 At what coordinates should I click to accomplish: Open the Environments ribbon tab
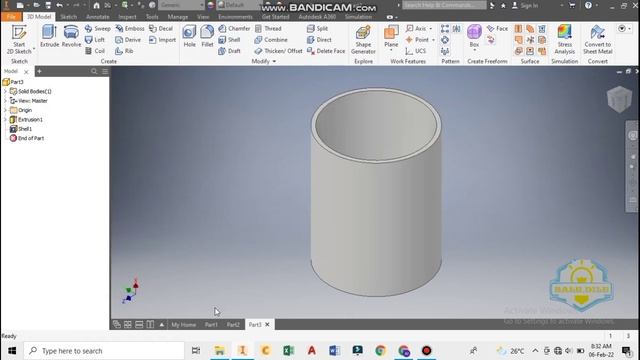pyautogui.click(x=236, y=17)
